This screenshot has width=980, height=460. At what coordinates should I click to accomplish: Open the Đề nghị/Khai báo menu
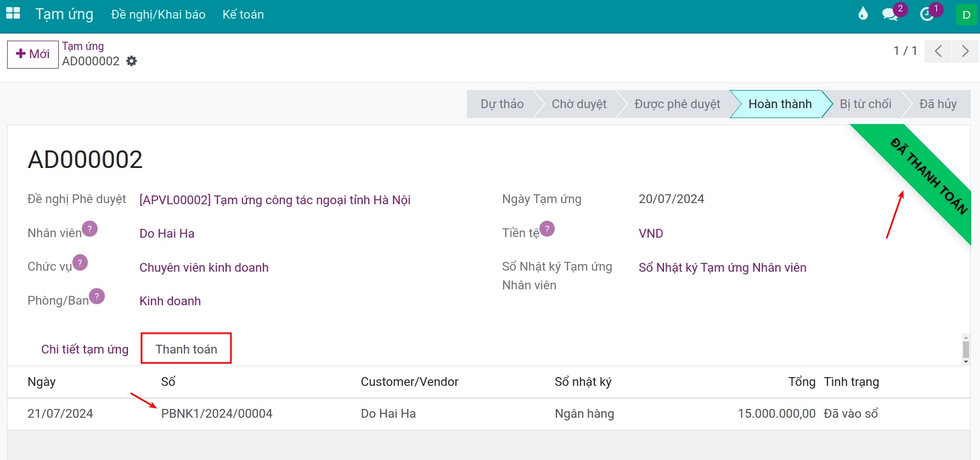click(x=158, y=15)
